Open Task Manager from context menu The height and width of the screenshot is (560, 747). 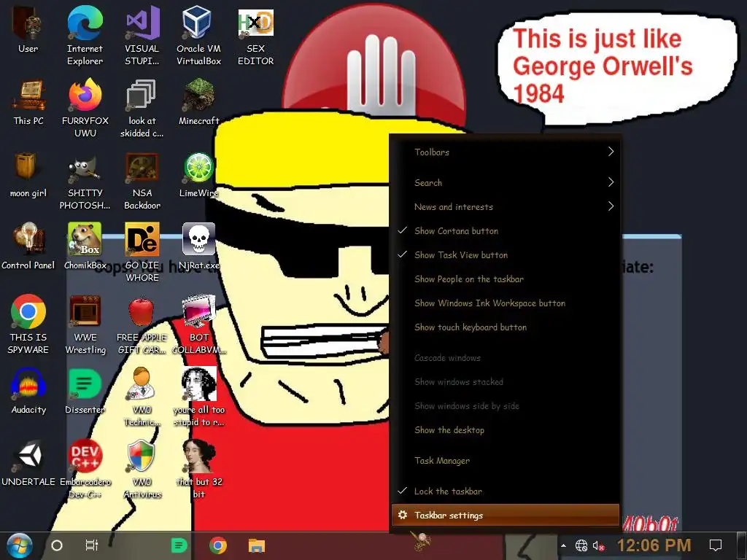506,461
